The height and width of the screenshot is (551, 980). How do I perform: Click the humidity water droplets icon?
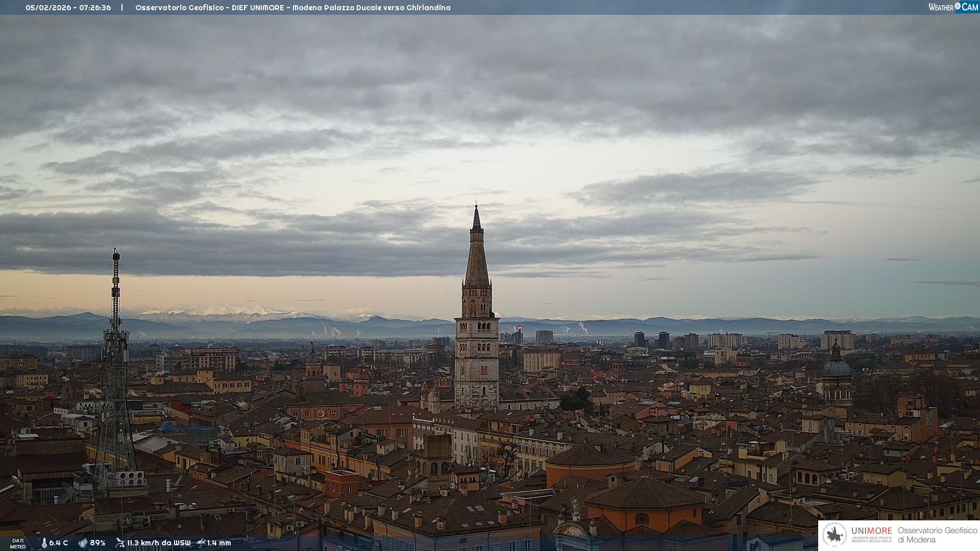pos(83,543)
